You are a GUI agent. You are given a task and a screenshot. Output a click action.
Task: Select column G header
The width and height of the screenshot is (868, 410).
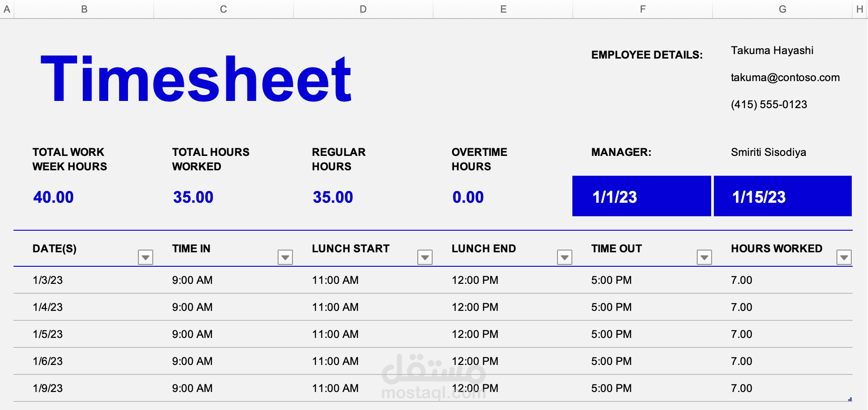[x=782, y=9]
